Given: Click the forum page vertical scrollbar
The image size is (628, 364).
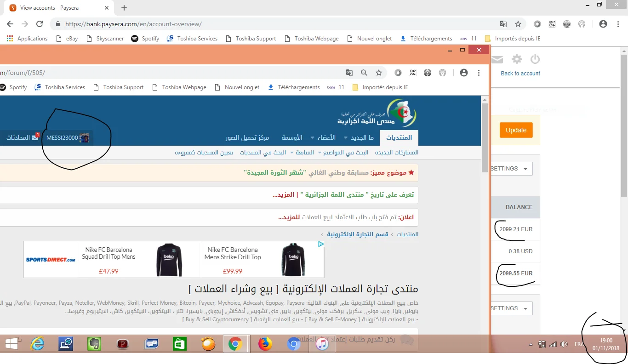Looking at the screenshot, I should pyautogui.click(x=485, y=138).
